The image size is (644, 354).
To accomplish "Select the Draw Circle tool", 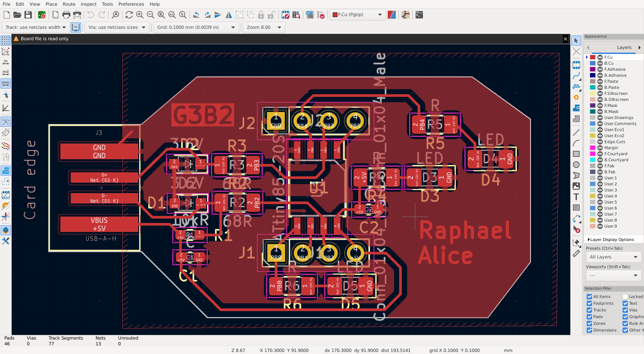I will point(576,165).
